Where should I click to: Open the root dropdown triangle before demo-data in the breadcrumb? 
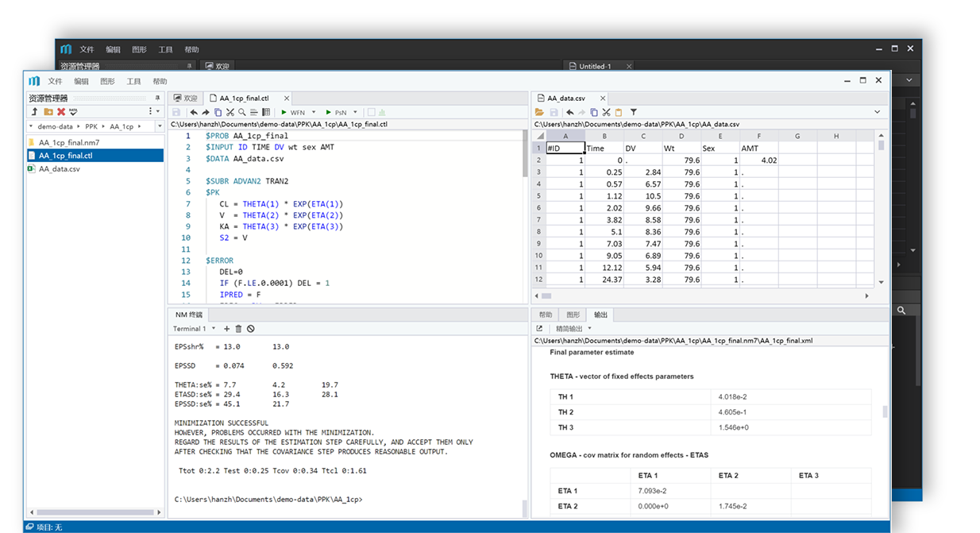click(x=31, y=126)
